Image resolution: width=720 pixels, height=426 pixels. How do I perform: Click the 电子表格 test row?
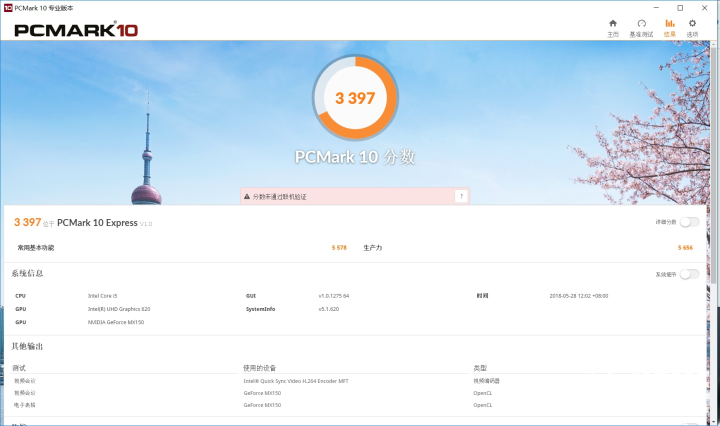(x=25, y=405)
